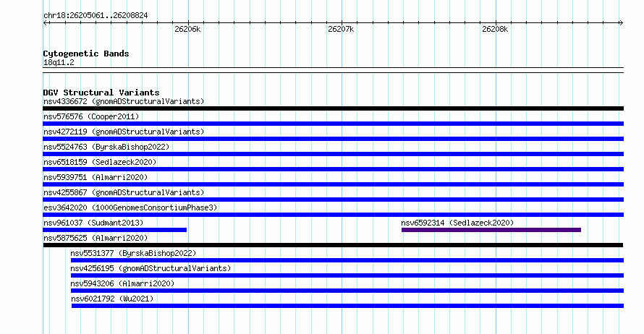
Task: Open nsv4255867 gnomAD variant label
Action: (x=124, y=192)
